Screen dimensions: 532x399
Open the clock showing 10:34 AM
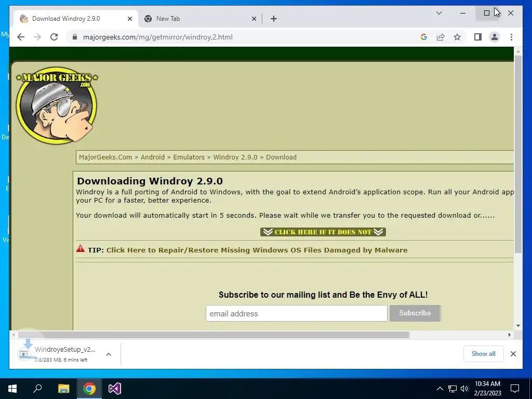(x=487, y=389)
